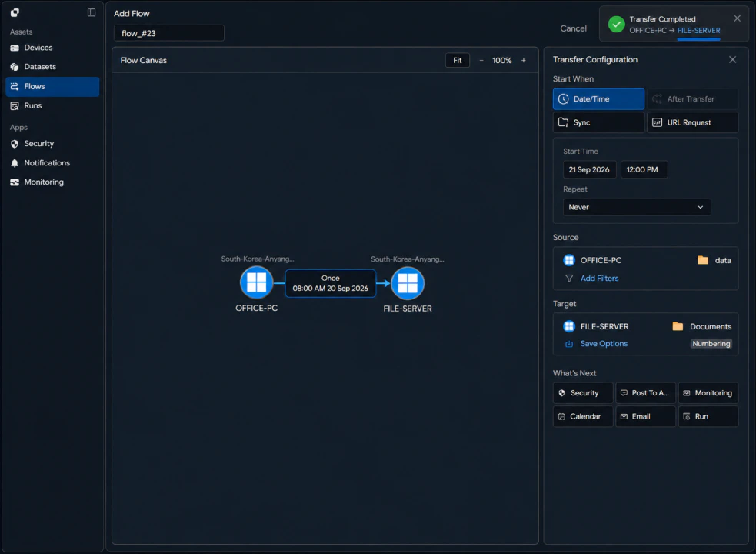
Task: Click the Fit canvas button
Action: (x=457, y=60)
